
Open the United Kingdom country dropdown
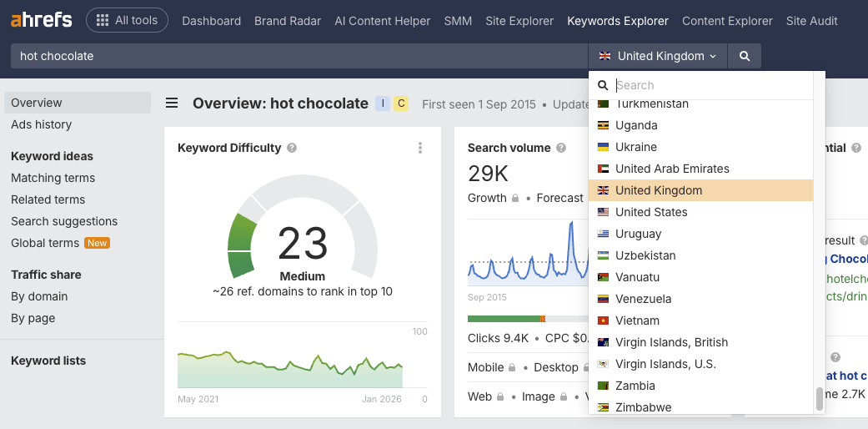click(x=657, y=56)
